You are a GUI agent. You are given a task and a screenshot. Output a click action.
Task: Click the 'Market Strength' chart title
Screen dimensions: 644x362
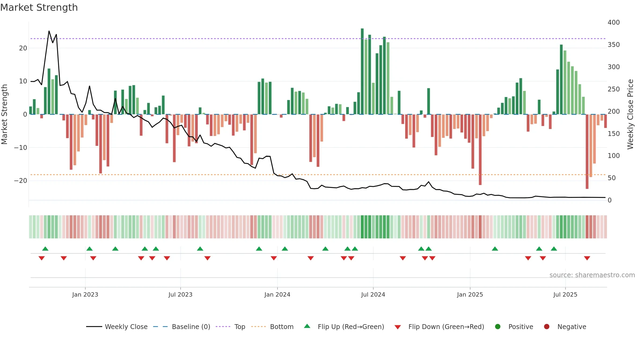(39, 8)
